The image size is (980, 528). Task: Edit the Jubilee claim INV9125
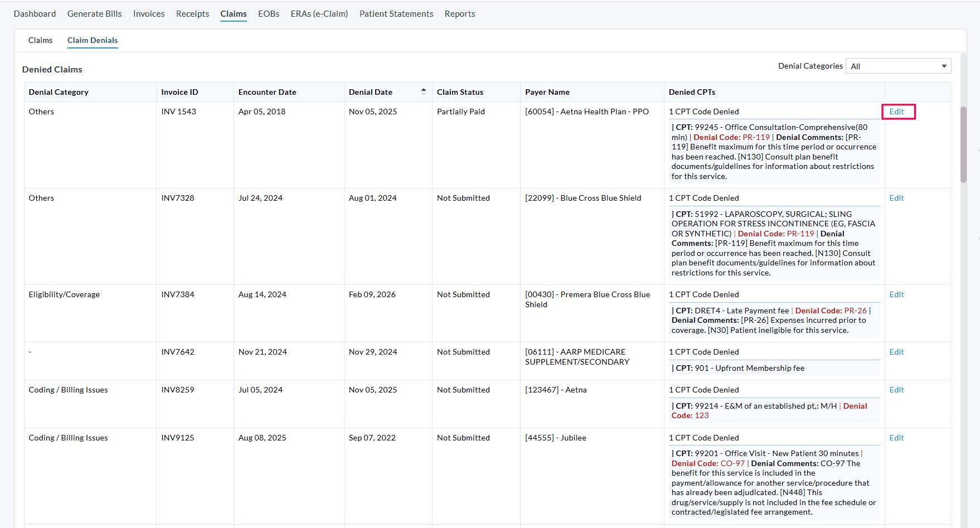pyautogui.click(x=896, y=438)
